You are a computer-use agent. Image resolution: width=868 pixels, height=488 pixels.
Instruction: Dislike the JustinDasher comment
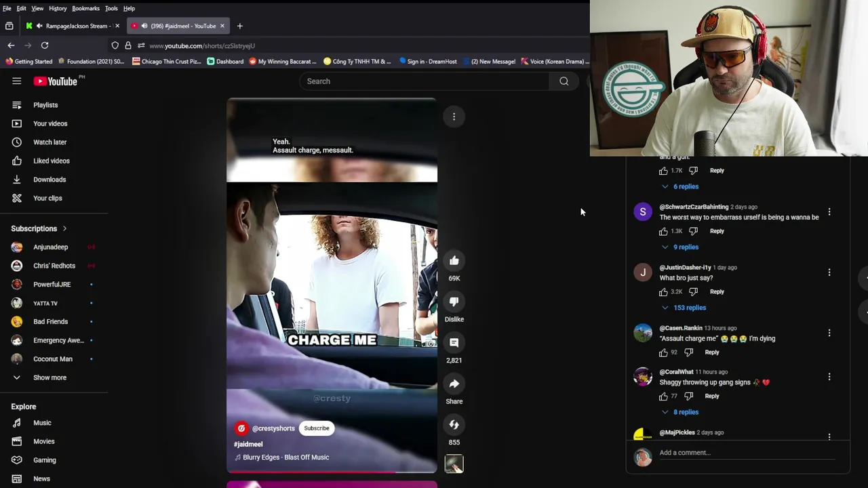(693, 291)
